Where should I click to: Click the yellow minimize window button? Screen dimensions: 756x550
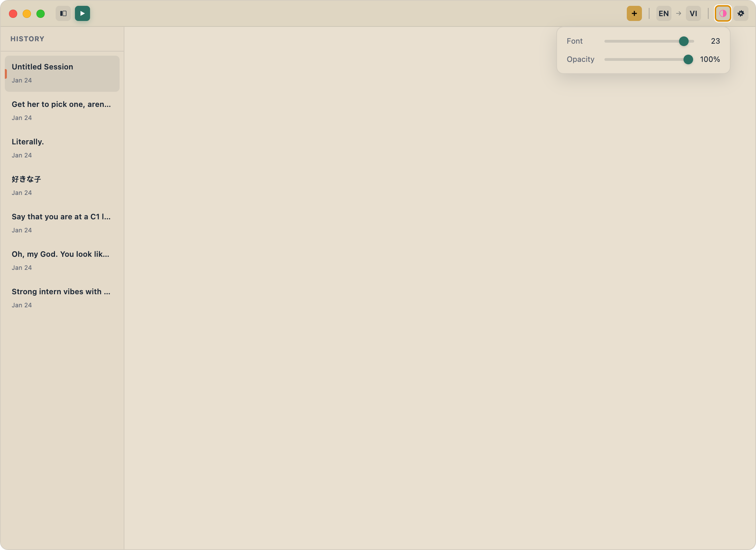point(27,14)
